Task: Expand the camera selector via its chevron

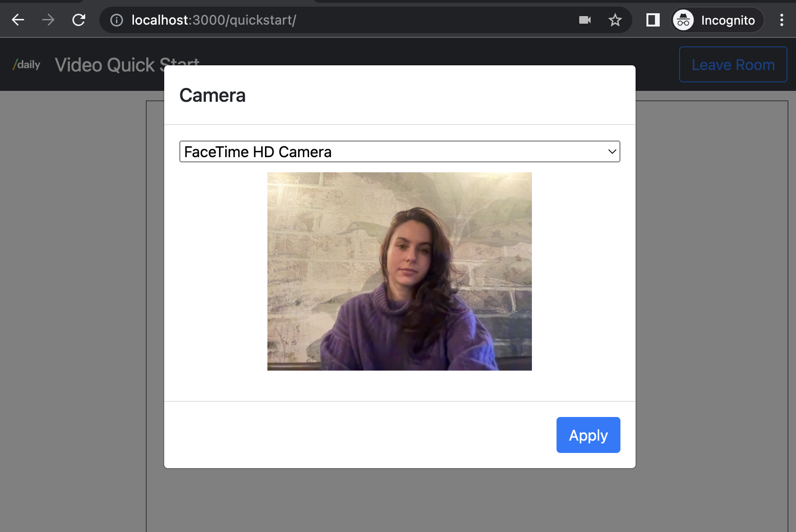Action: pyautogui.click(x=612, y=151)
